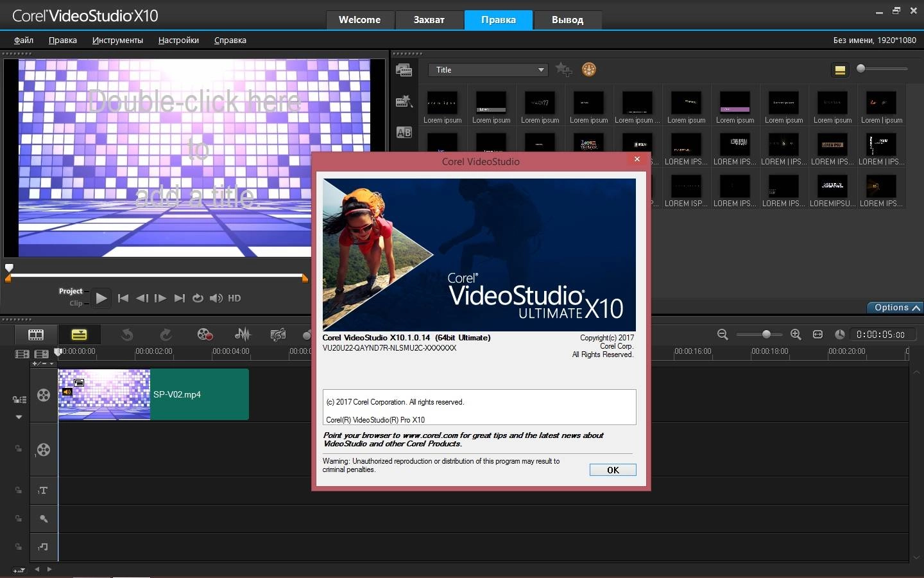Click the Undo arrow in timeline toolbar
Screen dimensions: 924x578
coord(127,335)
